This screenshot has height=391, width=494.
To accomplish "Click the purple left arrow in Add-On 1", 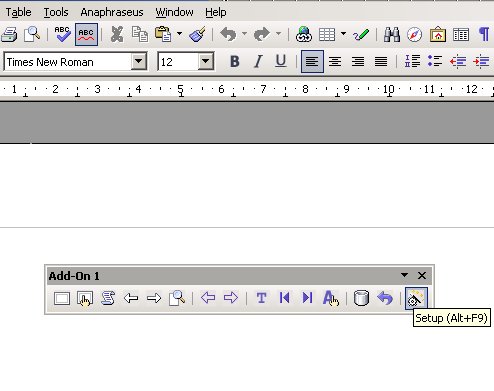I will coord(208,298).
